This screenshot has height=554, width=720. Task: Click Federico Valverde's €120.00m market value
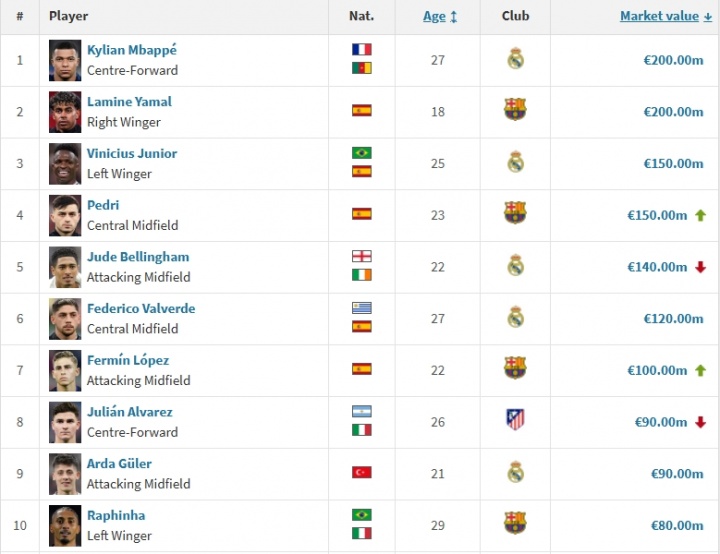673,319
